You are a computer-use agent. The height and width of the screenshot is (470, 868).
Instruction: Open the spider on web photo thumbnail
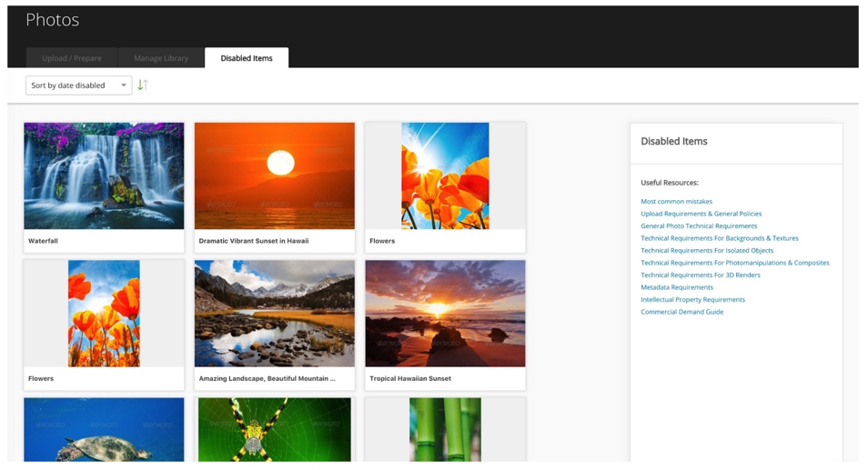pos(275,430)
